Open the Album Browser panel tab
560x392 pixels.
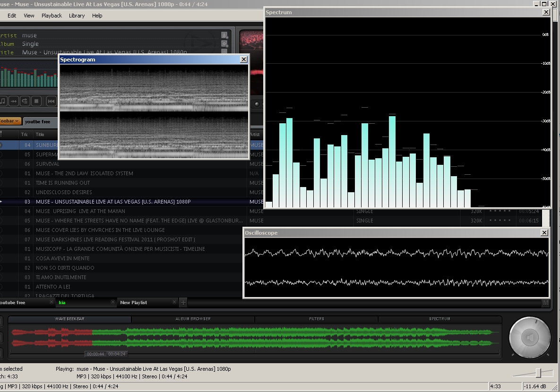[x=193, y=319]
